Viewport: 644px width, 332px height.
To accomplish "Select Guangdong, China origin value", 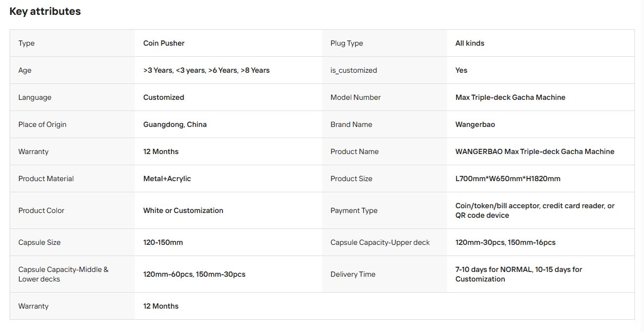I will point(175,124).
